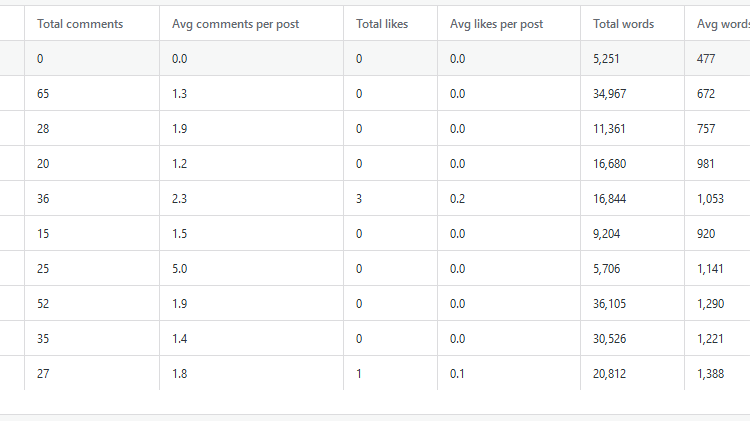Click the 0.2 avg likes cell
Image resolution: width=750 pixels, height=421 pixels.
(458, 199)
